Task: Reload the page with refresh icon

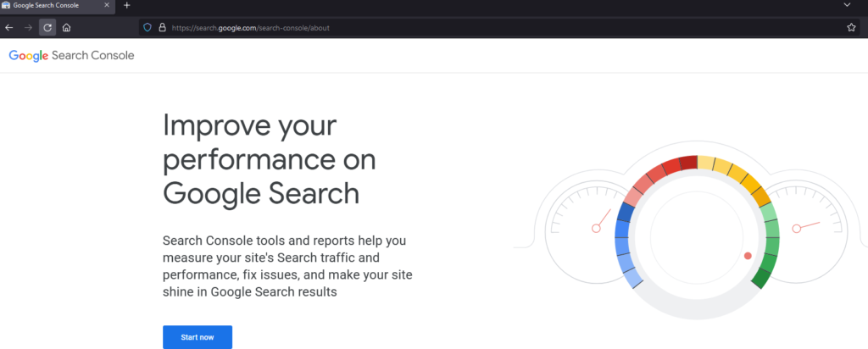Action: click(x=47, y=27)
